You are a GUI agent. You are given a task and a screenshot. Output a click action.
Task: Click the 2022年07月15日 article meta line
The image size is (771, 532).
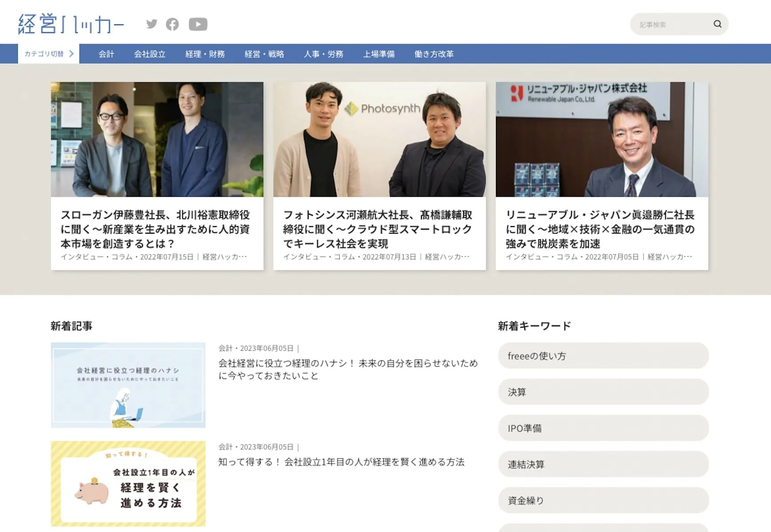pos(154,257)
